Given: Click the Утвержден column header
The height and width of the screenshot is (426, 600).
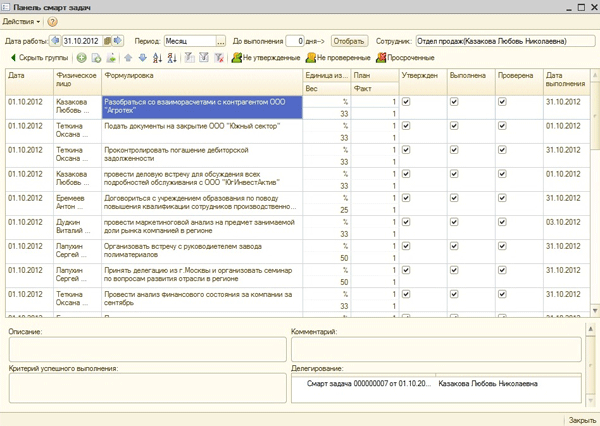Looking at the screenshot, I should (423, 82).
